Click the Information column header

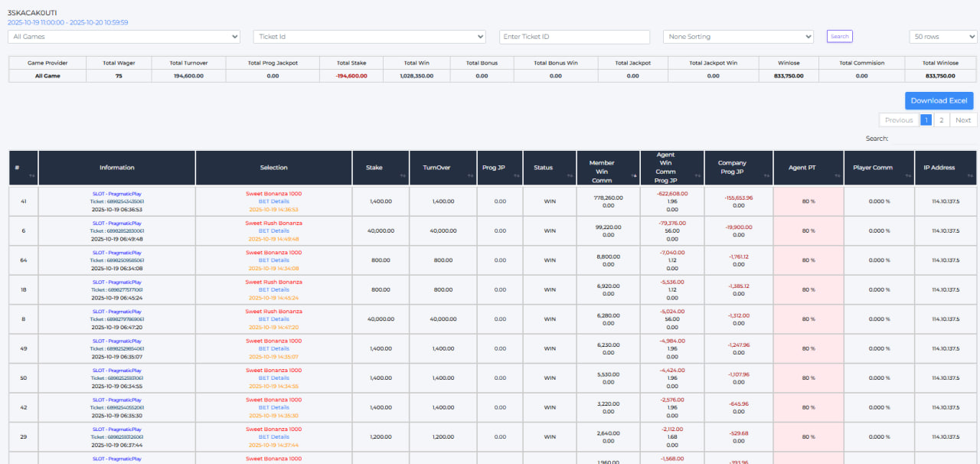(x=117, y=168)
